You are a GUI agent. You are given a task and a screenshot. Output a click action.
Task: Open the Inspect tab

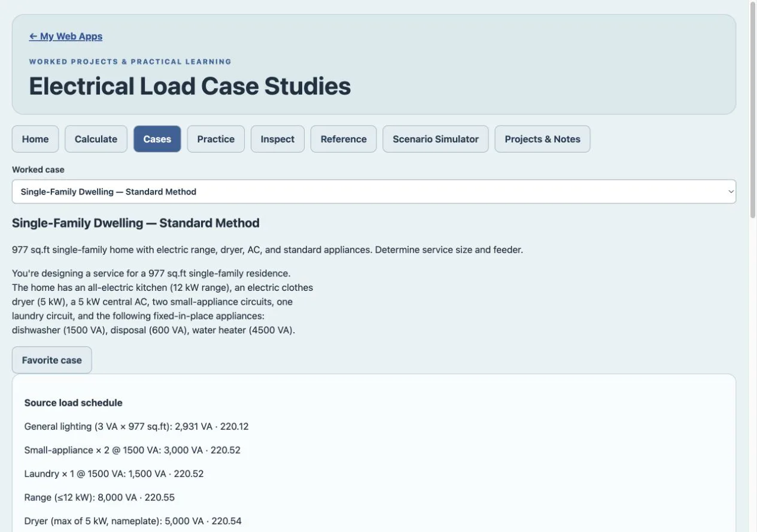pos(278,139)
